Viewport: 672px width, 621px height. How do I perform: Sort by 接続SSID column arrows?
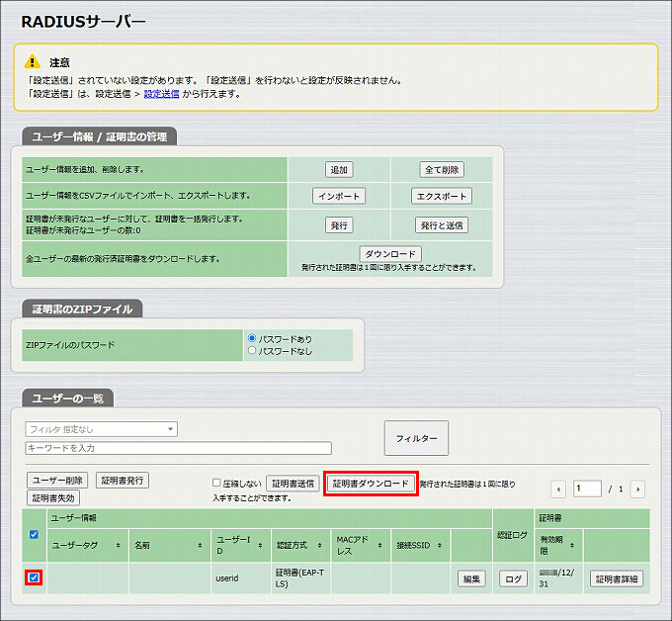(440, 546)
